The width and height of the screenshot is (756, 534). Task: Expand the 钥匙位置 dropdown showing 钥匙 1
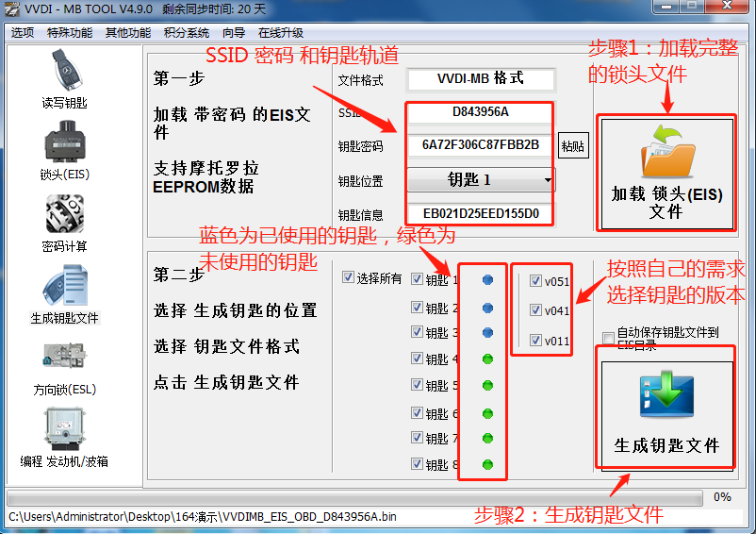pyautogui.click(x=481, y=180)
